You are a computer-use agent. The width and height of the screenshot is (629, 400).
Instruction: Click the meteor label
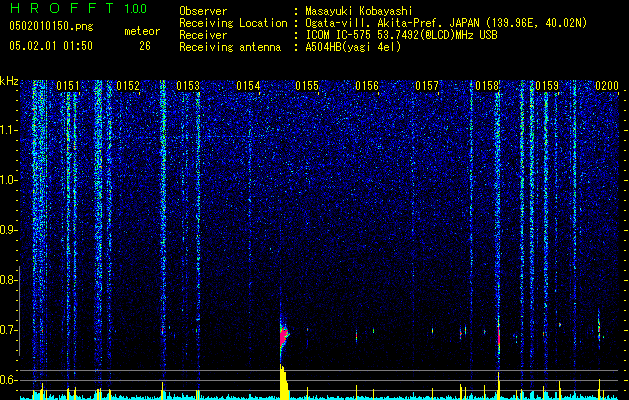[x=142, y=31]
